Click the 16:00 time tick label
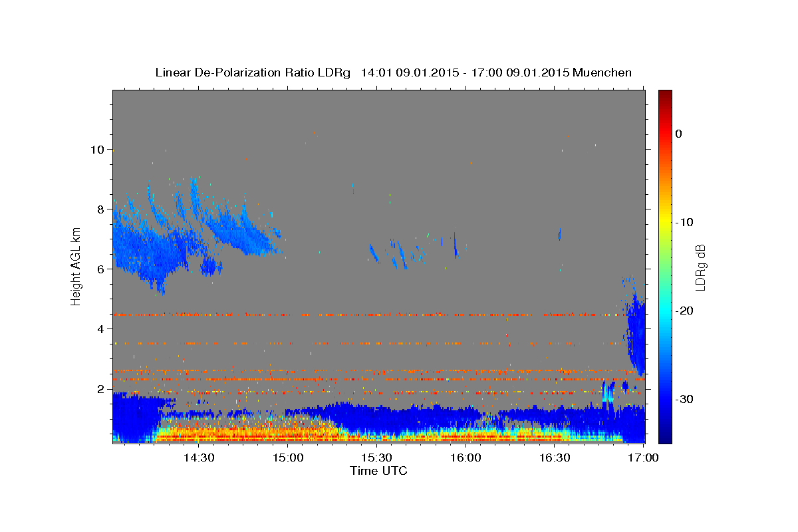The image size is (798, 532). tap(466, 458)
